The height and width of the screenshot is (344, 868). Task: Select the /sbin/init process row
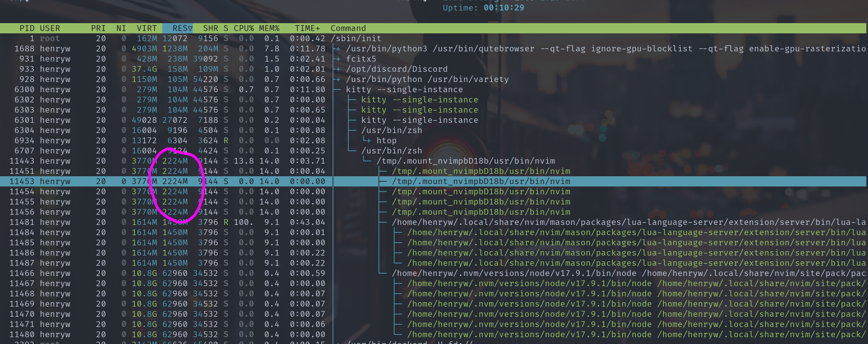point(433,38)
